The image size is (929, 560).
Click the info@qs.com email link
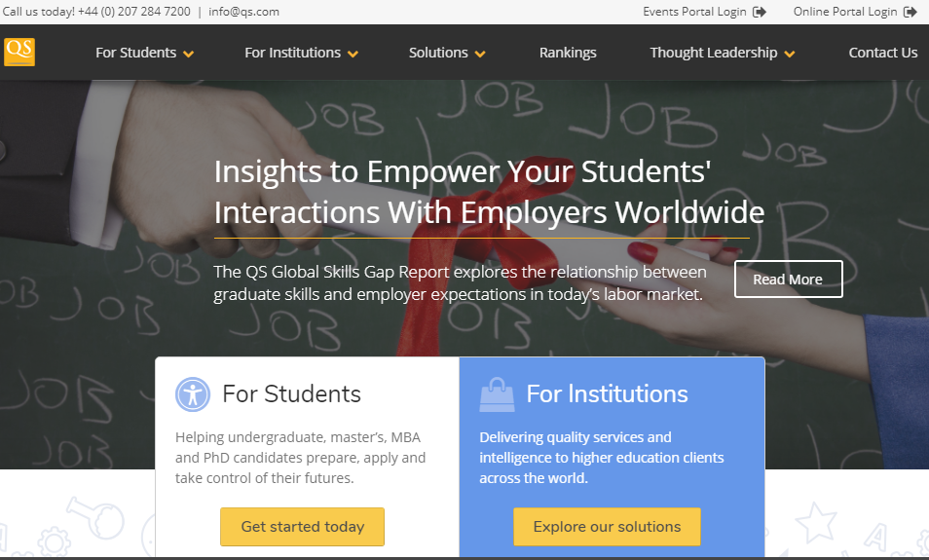[243, 12]
